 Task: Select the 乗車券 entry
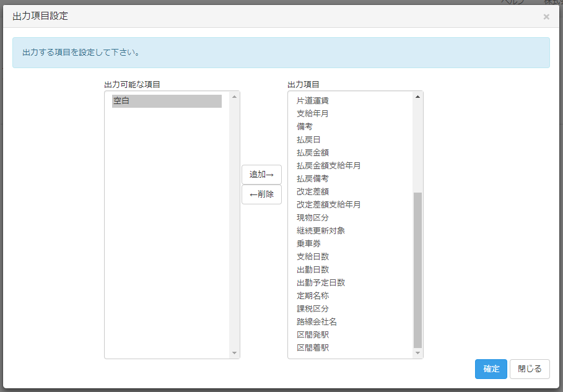pyautogui.click(x=308, y=243)
